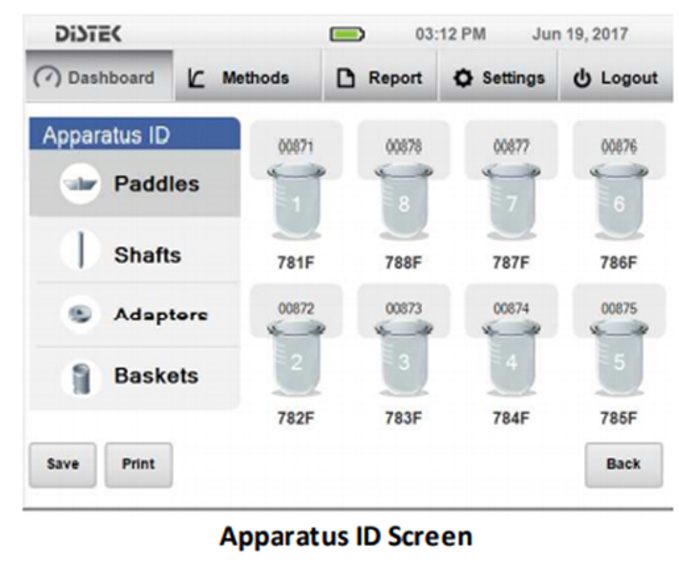The width and height of the screenshot is (679, 575).
Task: Select vessel 1 icon labeled 781F
Action: click(295, 203)
